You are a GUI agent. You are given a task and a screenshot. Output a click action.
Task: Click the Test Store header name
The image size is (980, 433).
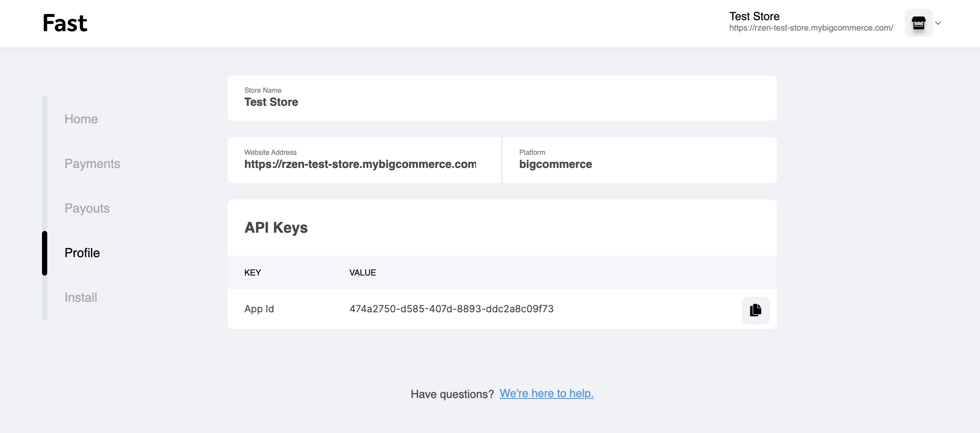(754, 16)
